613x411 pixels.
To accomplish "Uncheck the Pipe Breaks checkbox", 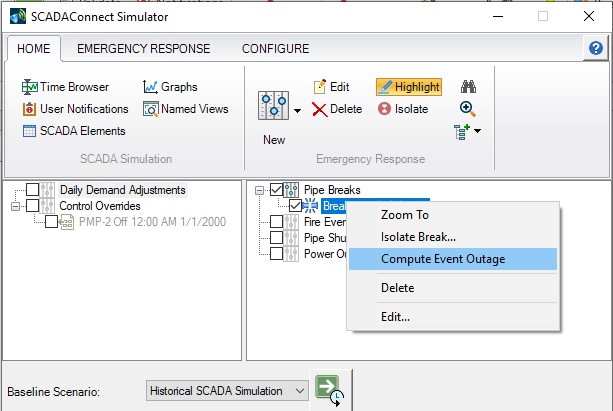I will click(276, 190).
